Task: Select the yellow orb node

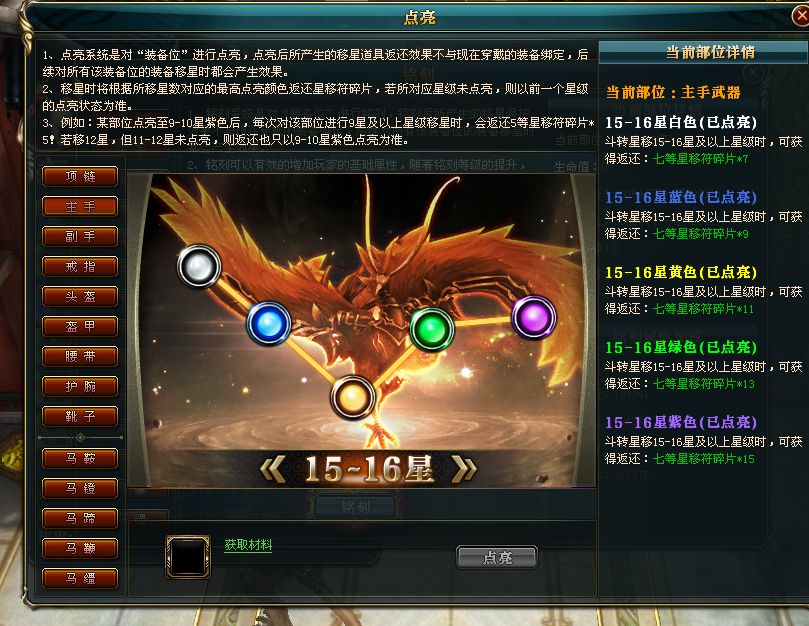Action: [353, 397]
